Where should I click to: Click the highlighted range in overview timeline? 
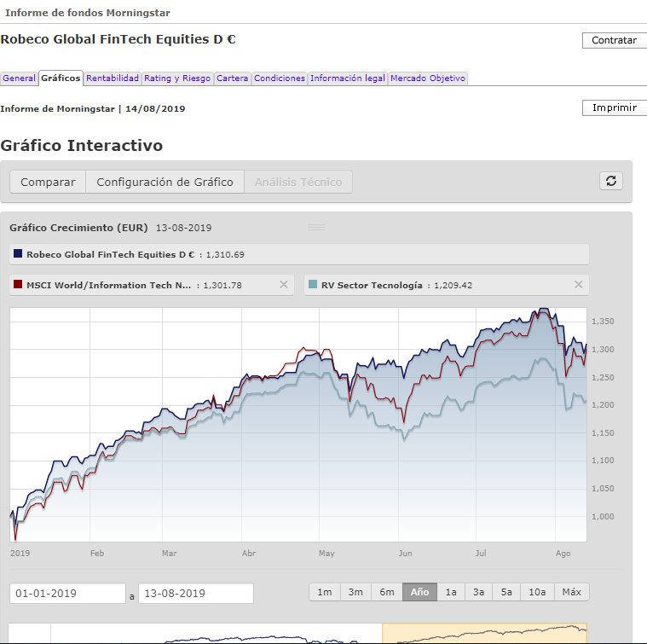pos(485,633)
